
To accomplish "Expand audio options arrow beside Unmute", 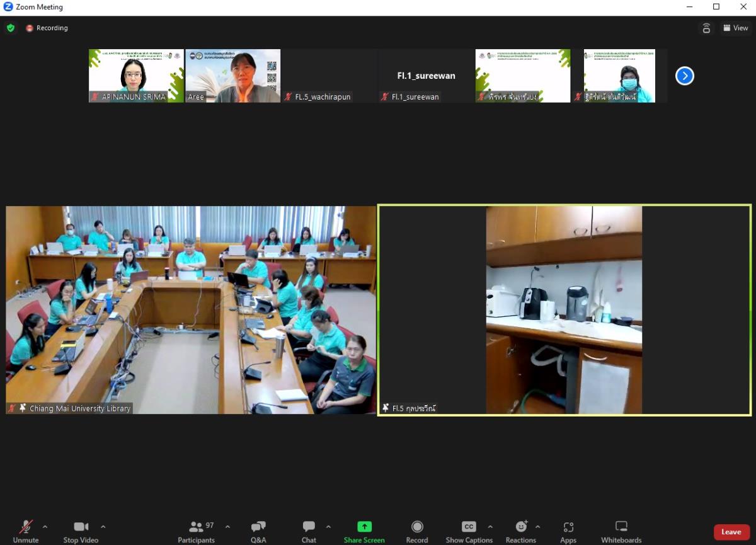I will pos(45,527).
